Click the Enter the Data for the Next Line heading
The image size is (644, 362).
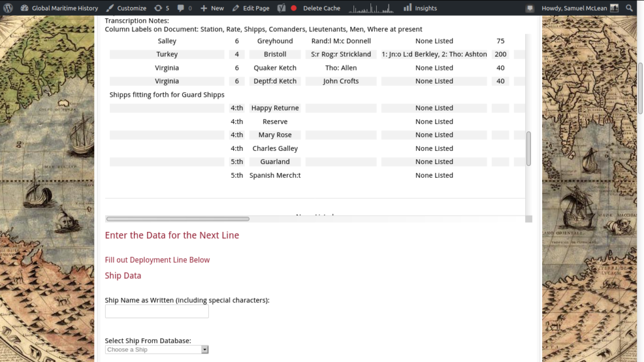coord(172,235)
